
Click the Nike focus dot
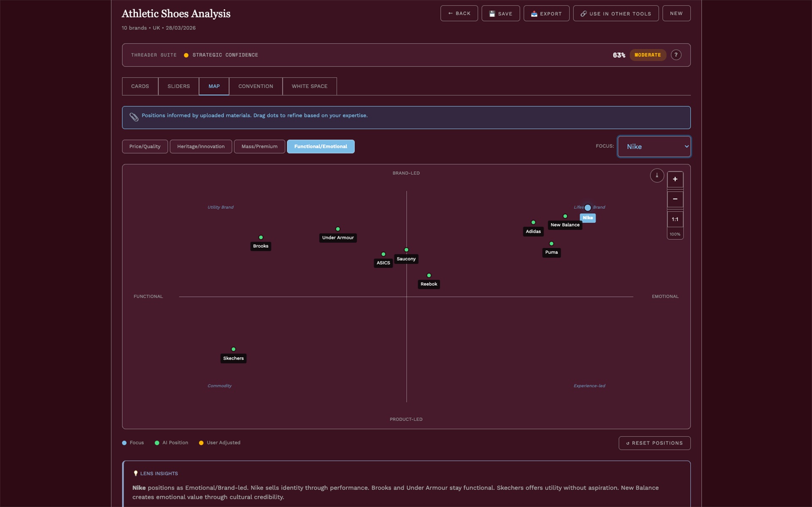(x=587, y=208)
